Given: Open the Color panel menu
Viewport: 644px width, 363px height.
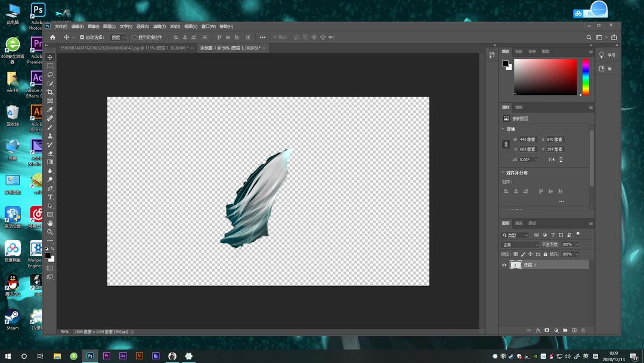Looking at the screenshot, I should [590, 52].
